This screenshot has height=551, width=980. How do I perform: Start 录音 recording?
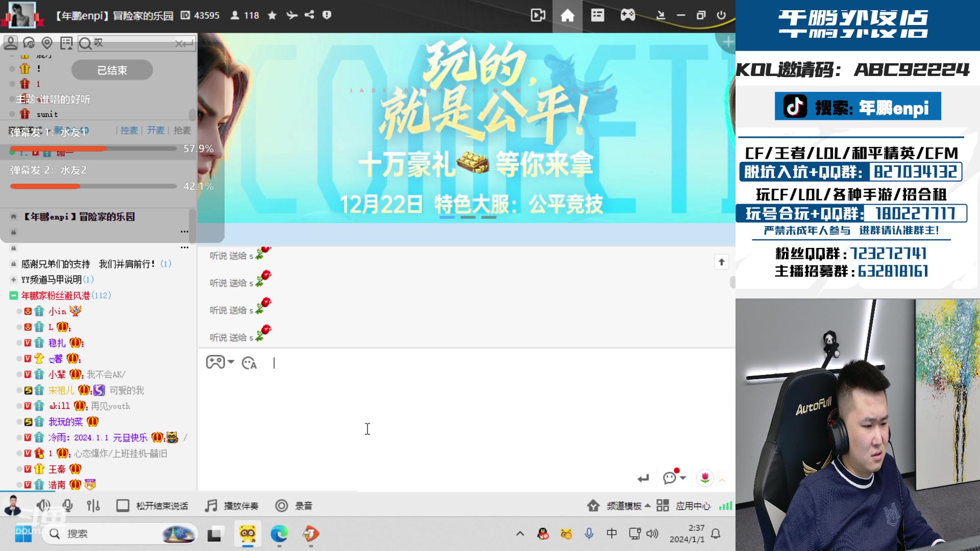[x=293, y=506]
